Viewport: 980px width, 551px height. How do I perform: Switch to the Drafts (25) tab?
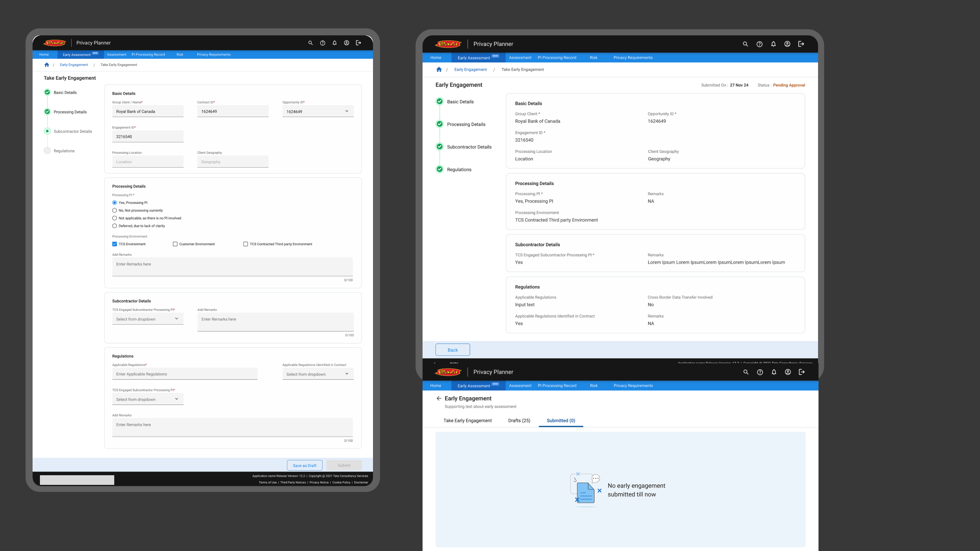pyautogui.click(x=519, y=421)
